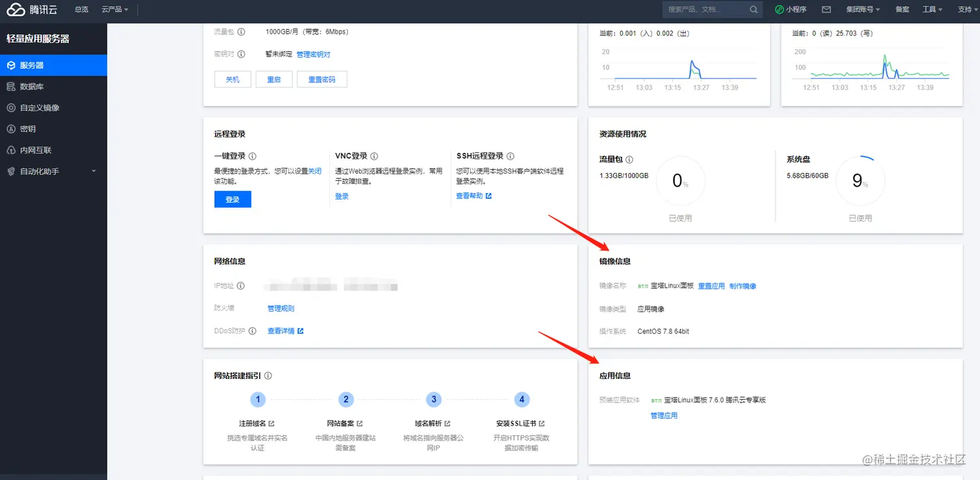Screen dimensions: 980x480
Task: Click 制作镜像 link
Action: [743, 286]
